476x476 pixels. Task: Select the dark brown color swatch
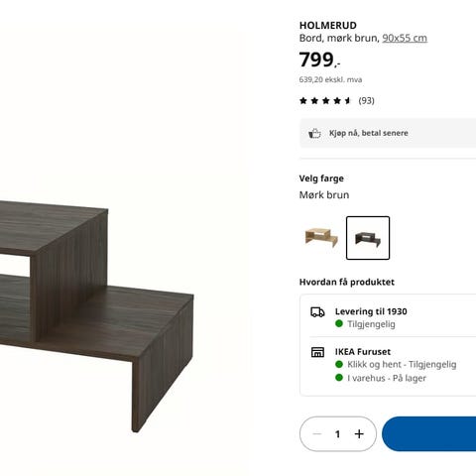368,238
